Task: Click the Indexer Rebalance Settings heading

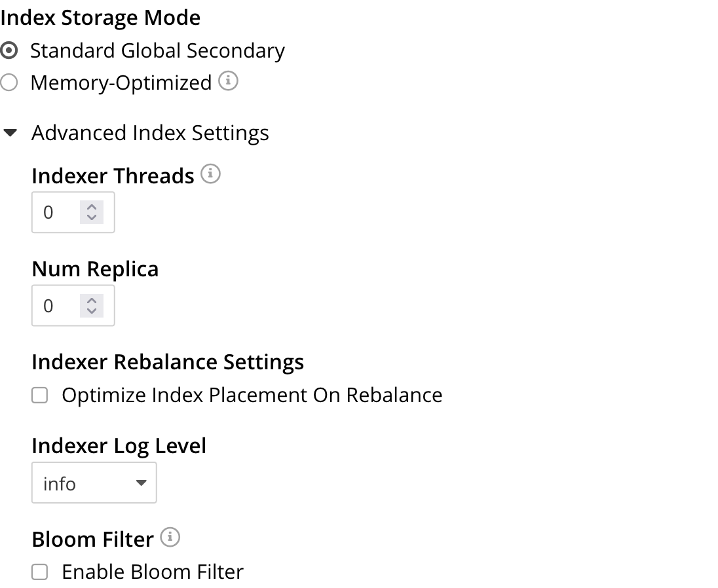Action: [x=168, y=361]
